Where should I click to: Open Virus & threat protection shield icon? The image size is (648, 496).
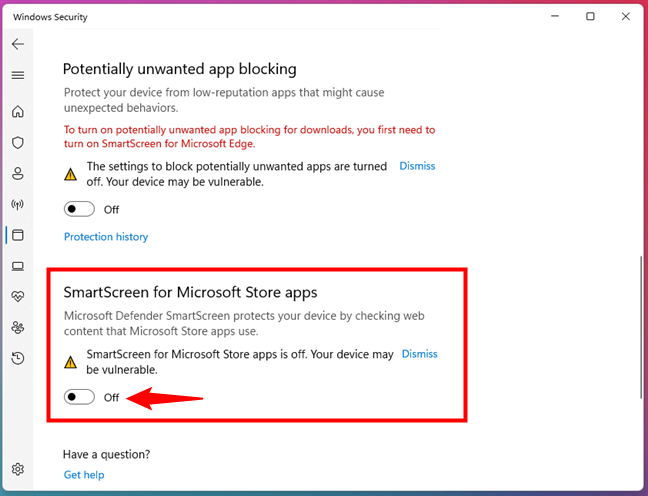(x=18, y=143)
